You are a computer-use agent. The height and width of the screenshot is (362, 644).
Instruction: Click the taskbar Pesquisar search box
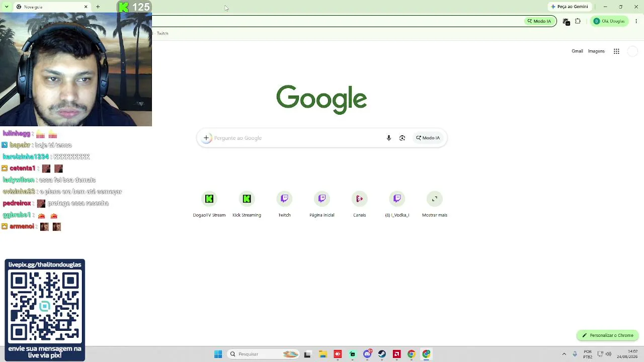263,354
